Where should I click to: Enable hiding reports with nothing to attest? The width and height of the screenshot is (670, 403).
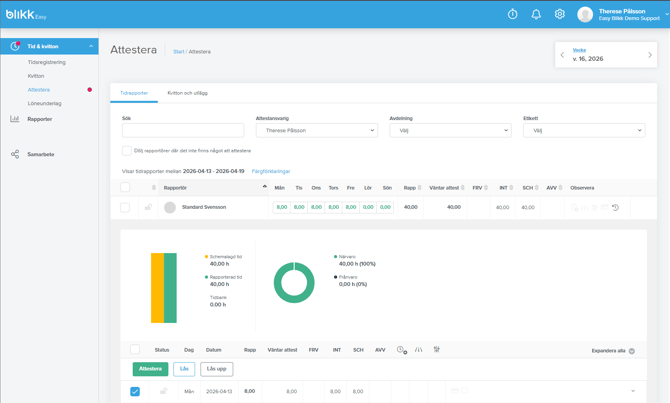point(127,151)
